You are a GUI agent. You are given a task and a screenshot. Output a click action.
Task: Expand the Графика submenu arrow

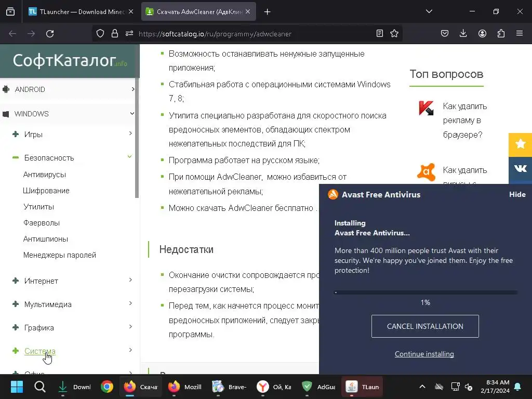(x=130, y=327)
